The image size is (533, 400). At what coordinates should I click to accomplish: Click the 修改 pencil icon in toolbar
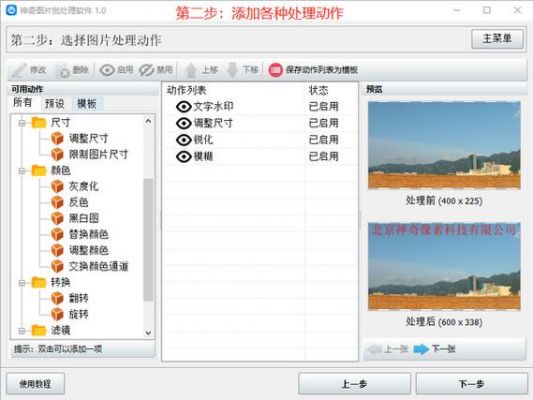pyautogui.click(x=19, y=70)
